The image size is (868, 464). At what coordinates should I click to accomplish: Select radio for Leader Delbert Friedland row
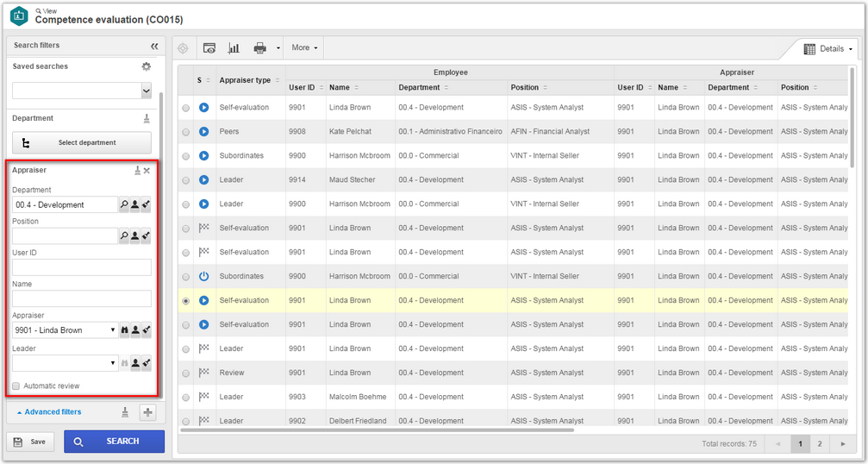click(185, 422)
